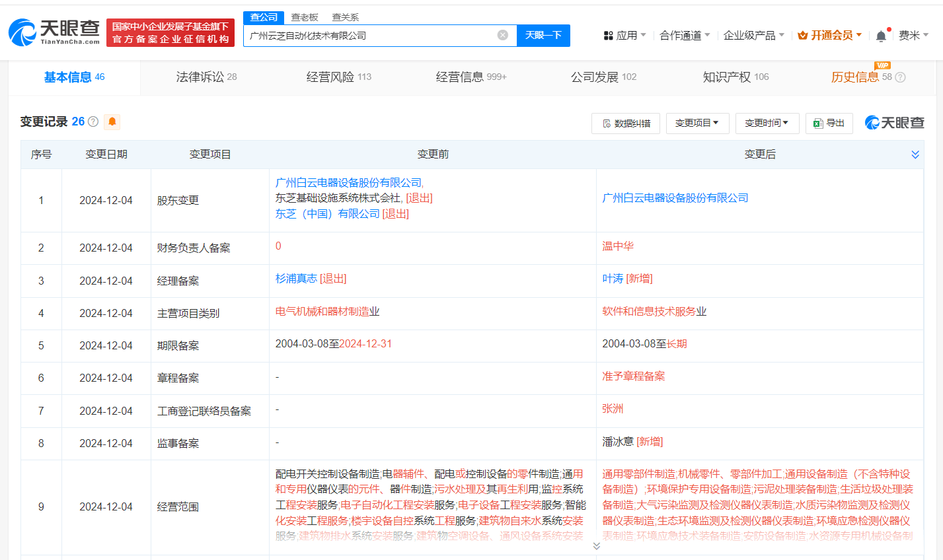Switch to 知识产权 tab
This screenshot has height=560, width=943.
[736, 77]
